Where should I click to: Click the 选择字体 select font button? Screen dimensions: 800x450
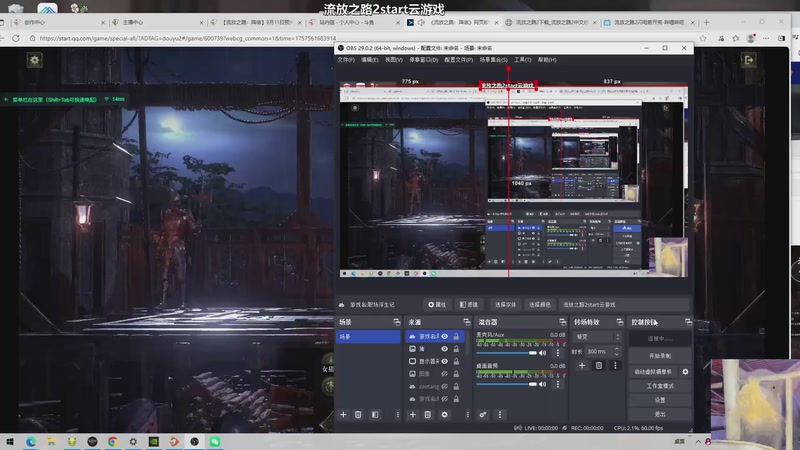(x=505, y=305)
